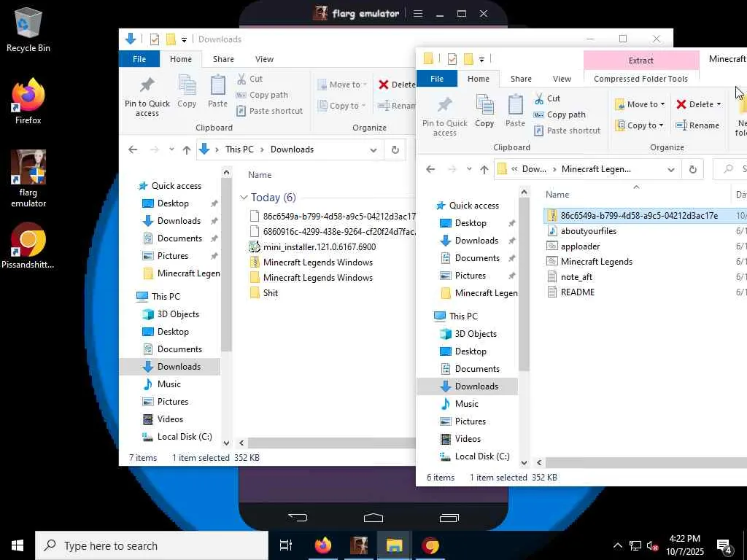Go back in the Downloads window navigation
747x560 pixels.
click(133, 149)
